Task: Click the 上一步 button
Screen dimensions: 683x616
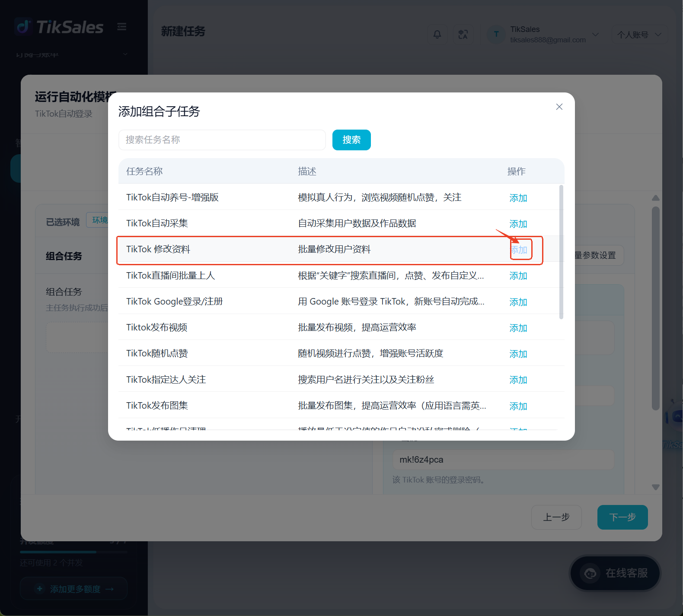Action: pyautogui.click(x=556, y=517)
